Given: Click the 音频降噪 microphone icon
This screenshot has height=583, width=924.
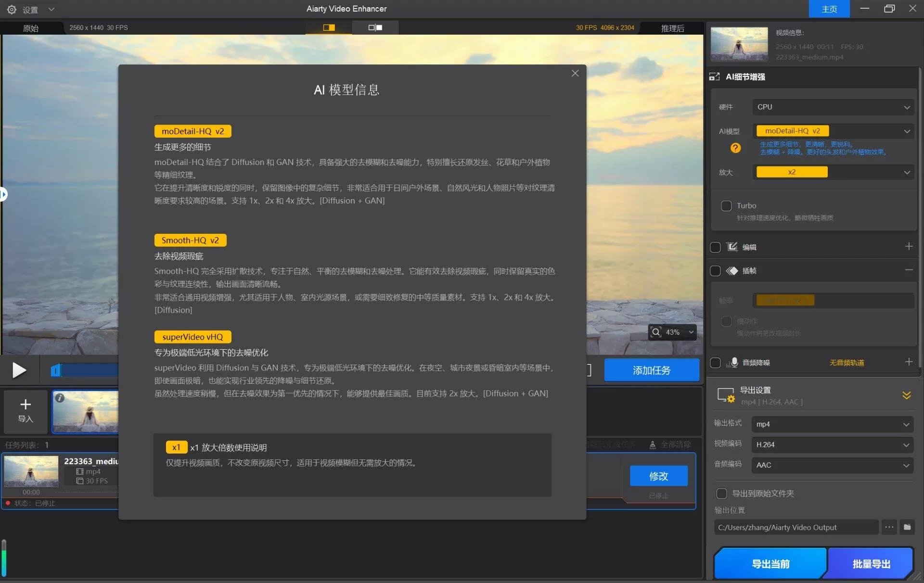Looking at the screenshot, I should click(734, 363).
